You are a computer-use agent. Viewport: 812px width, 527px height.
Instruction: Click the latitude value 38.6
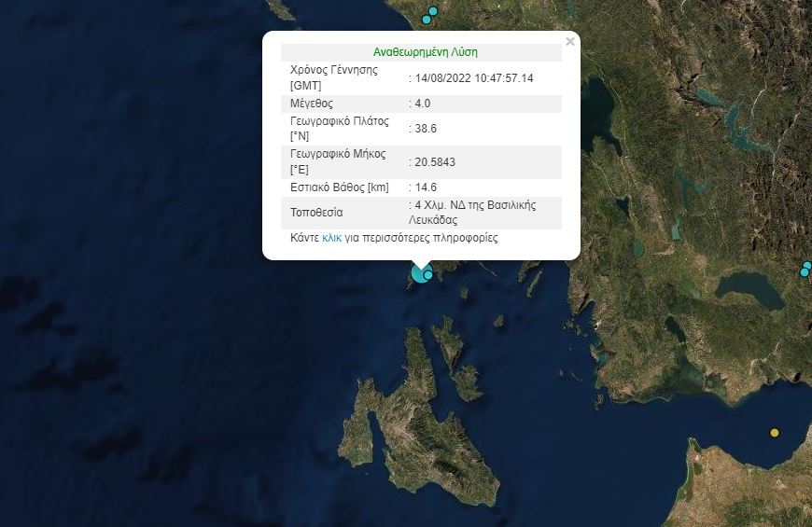[x=426, y=129]
